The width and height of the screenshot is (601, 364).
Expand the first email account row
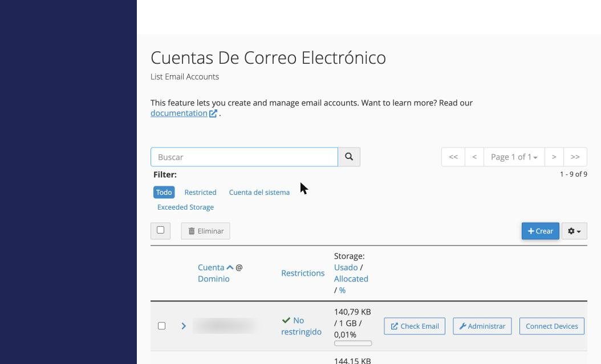(x=184, y=326)
